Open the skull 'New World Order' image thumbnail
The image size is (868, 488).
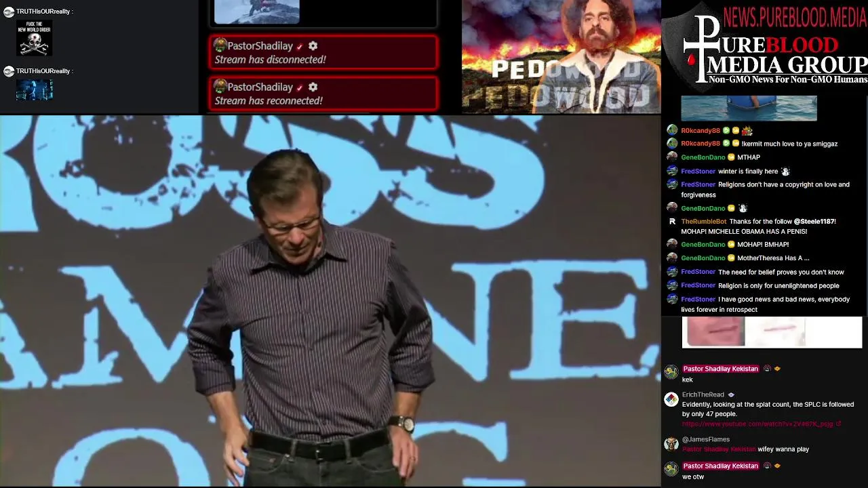click(35, 38)
